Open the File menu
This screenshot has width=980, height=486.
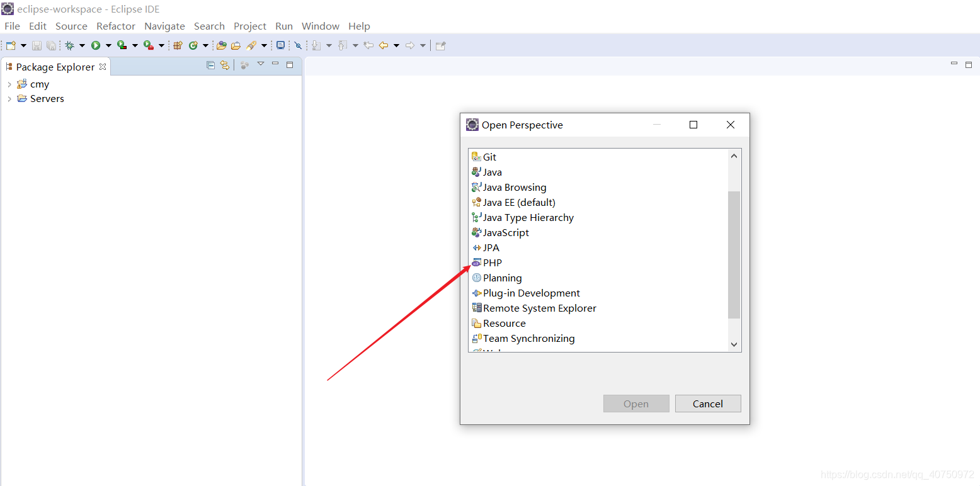click(x=12, y=26)
